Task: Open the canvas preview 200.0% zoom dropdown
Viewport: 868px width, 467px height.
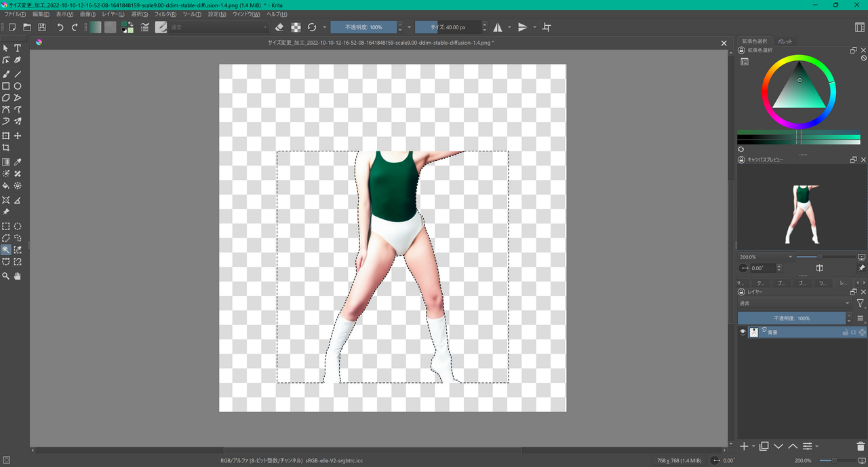Action: point(791,257)
